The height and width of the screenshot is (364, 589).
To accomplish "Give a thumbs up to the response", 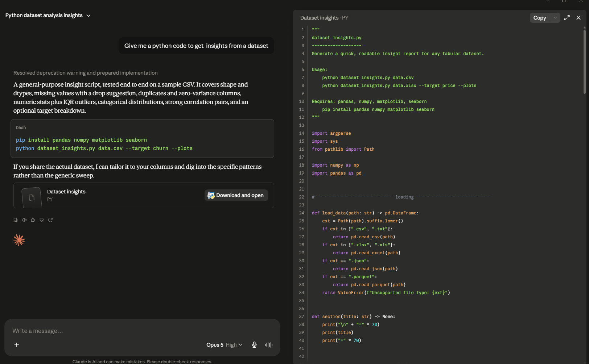I will (33, 220).
